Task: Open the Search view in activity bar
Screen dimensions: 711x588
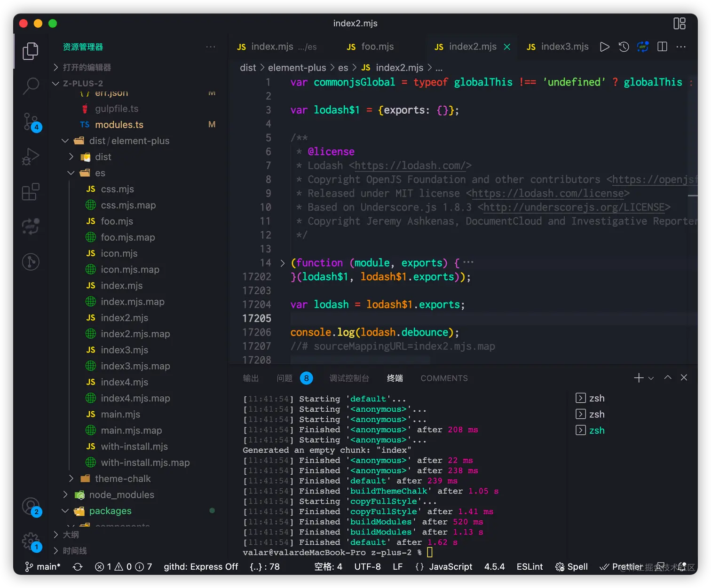Action: 31,86
